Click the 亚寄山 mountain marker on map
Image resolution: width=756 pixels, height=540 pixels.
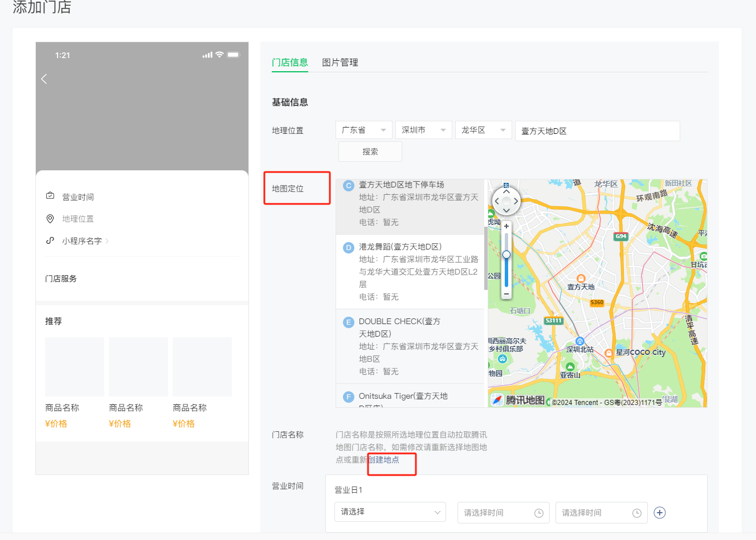(x=570, y=367)
